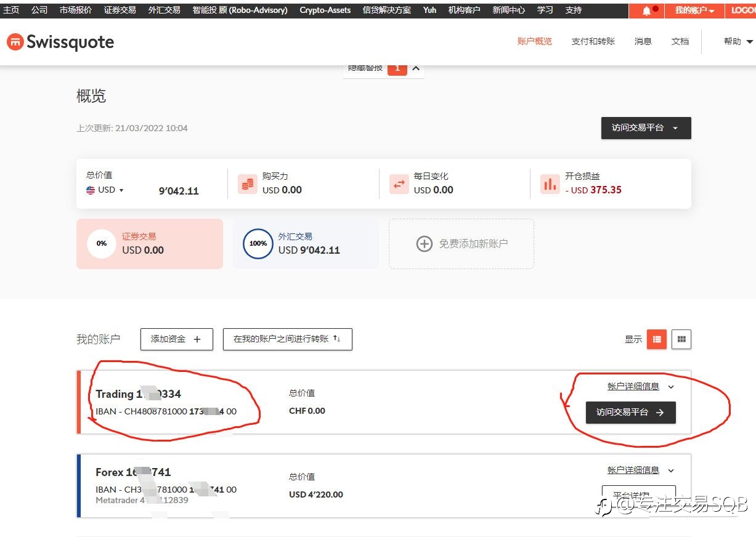This screenshot has height=537, width=756.
Task: Click the Trading account IBAN text
Action: [166, 411]
